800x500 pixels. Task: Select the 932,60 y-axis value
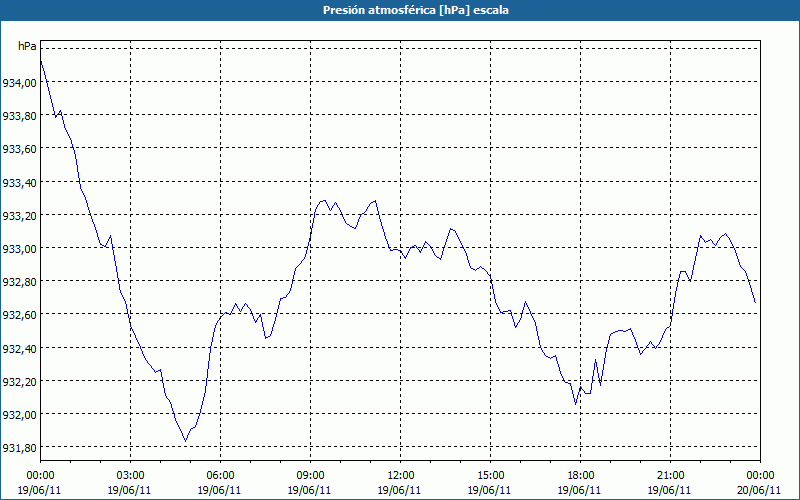coord(19,315)
